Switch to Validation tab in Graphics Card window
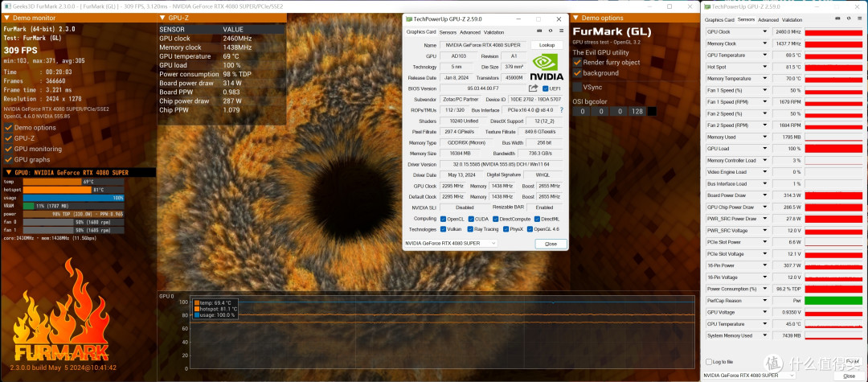The width and height of the screenshot is (868, 382). [493, 33]
